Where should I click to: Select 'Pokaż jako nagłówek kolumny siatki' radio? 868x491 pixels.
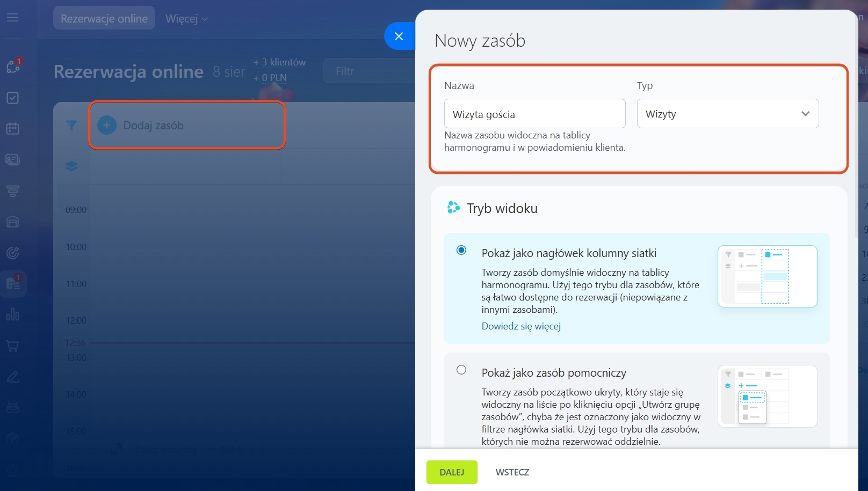point(461,250)
